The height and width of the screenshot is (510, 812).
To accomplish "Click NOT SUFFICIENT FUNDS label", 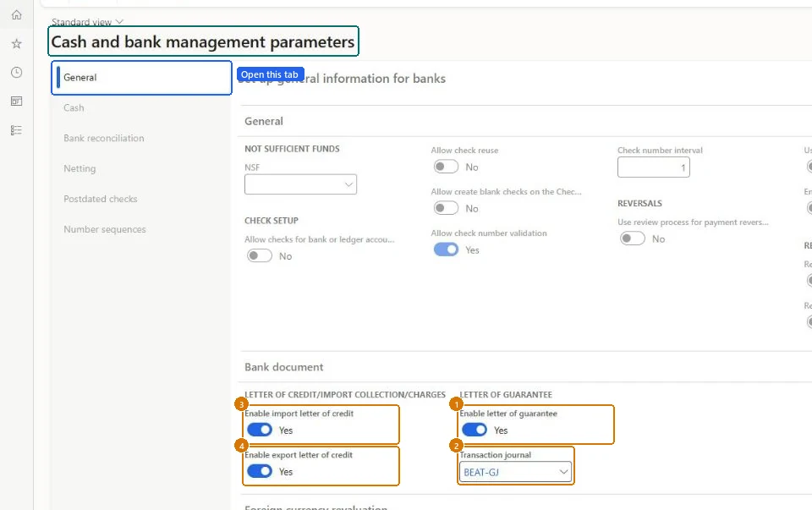I will 292,149.
